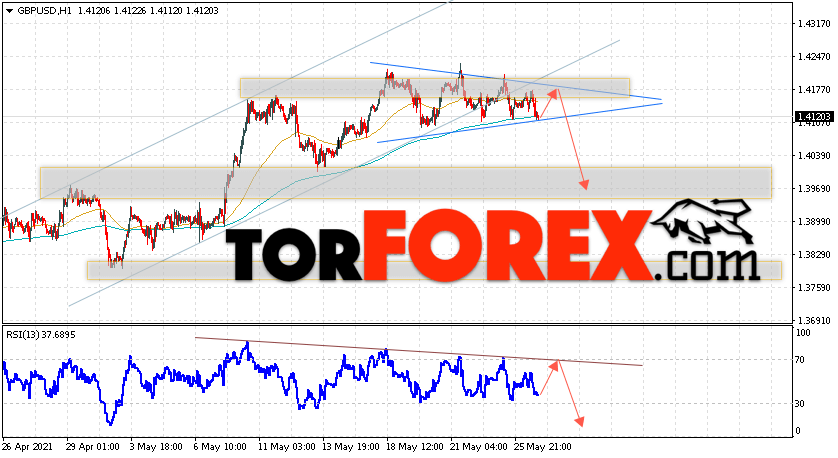Click price axis label 1.41770

tap(814, 90)
